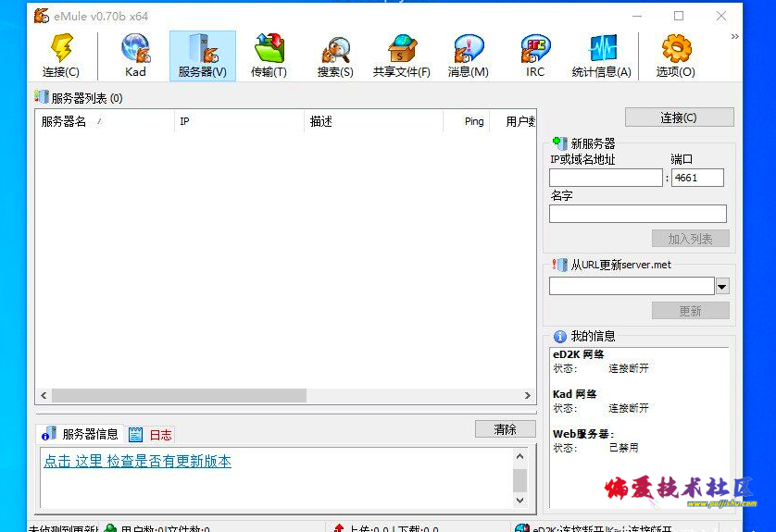Switch to the Server Info tab
The width and height of the screenshot is (776, 532).
pos(81,434)
